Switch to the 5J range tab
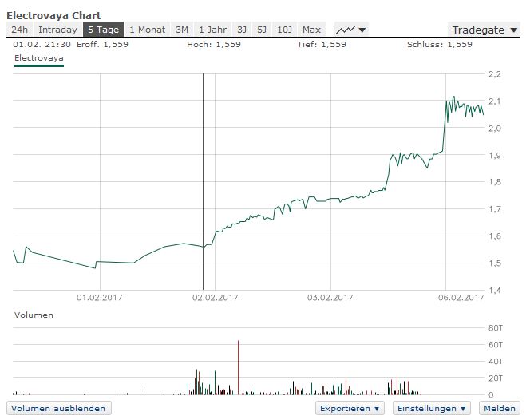Viewport: 526px width, 420px height. point(262,30)
